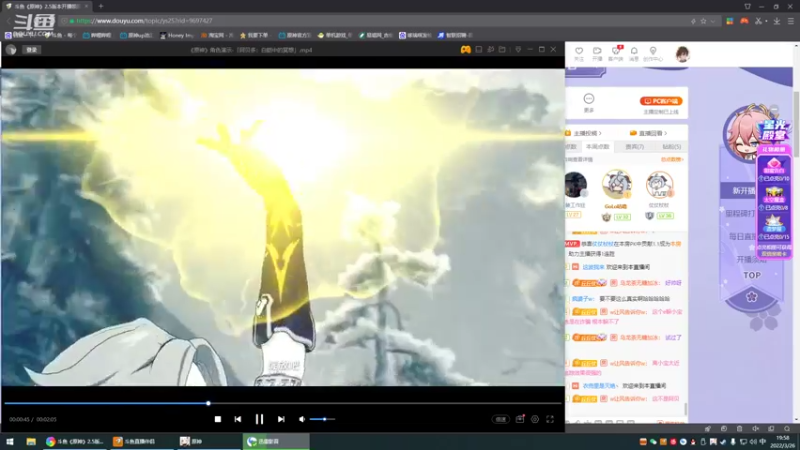
Task: Open the folder icon in player title bar
Action: tap(502, 49)
